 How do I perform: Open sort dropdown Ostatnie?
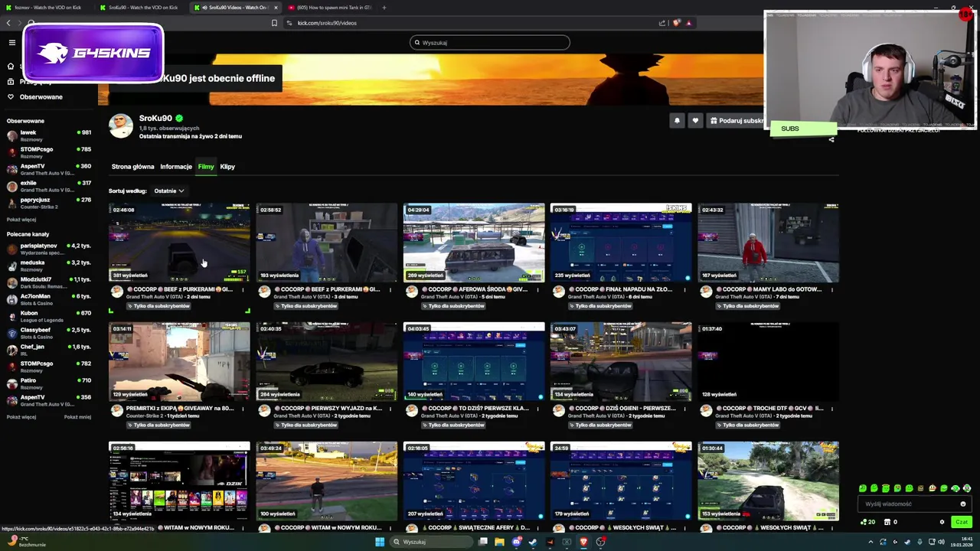point(168,191)
